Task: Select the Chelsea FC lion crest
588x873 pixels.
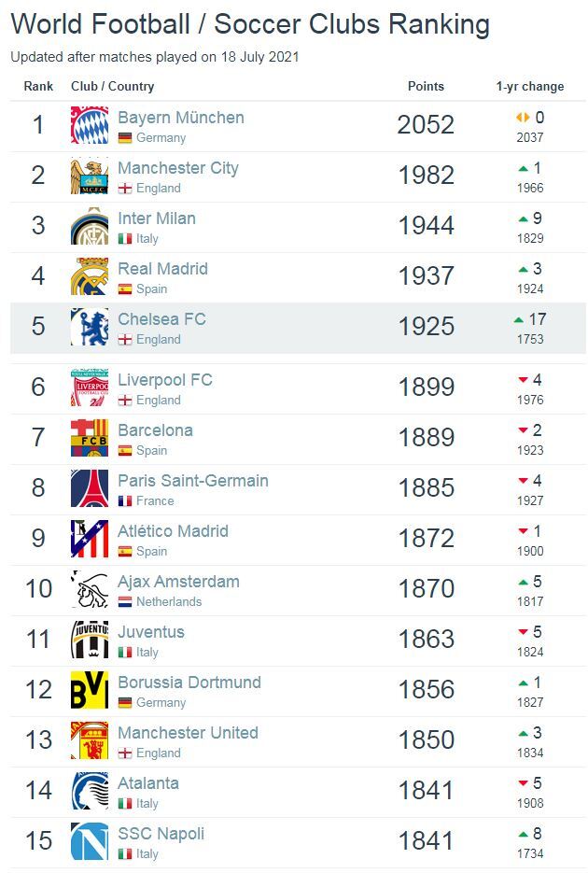Action: tap(90, 327)
